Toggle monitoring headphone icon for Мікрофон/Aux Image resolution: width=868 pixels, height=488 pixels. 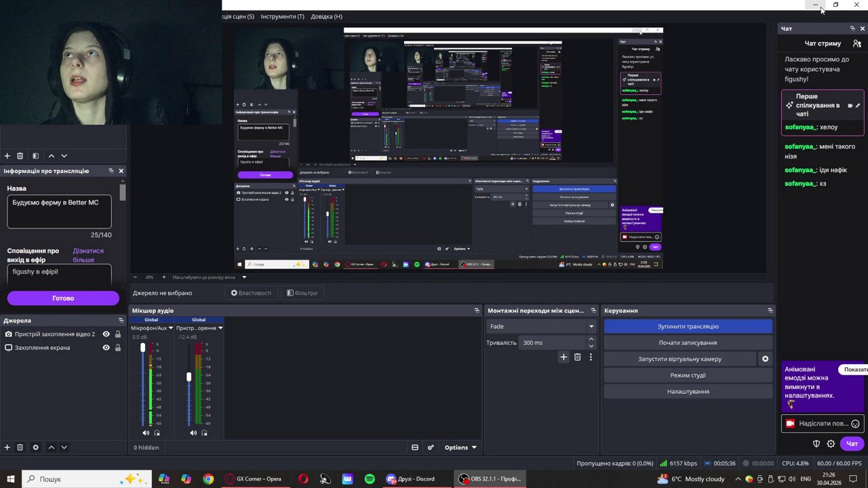(x=157, y=432)
